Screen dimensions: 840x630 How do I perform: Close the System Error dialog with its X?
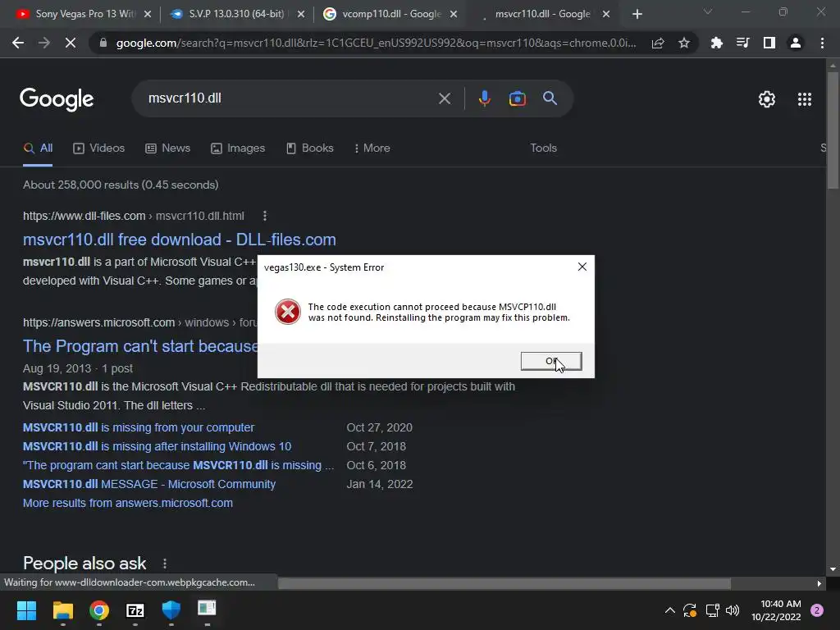[582, 267]
